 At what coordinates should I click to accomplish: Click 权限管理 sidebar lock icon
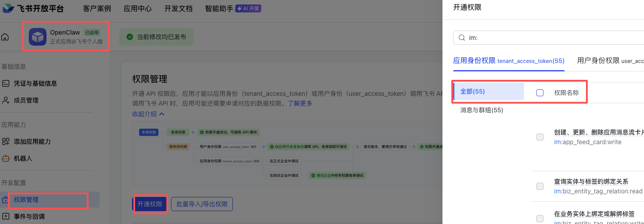pyautogui.click(x=6, y=200)
